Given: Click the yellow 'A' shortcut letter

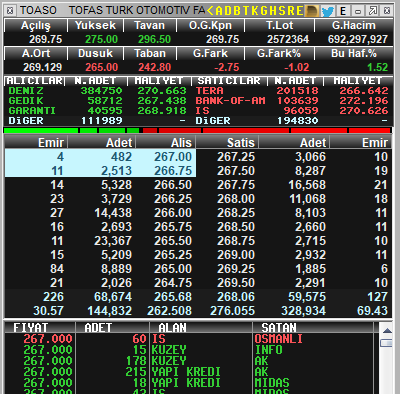Looking at the screenshot, I should (219, 11).
